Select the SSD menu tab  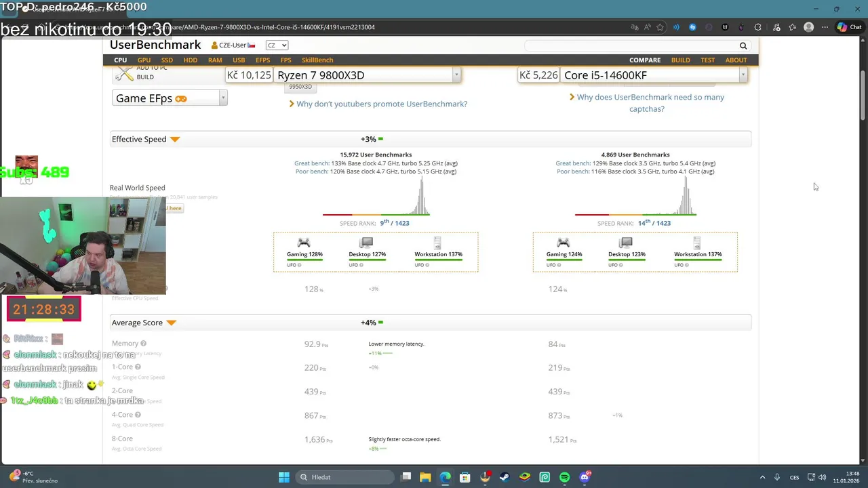point(167,60)
